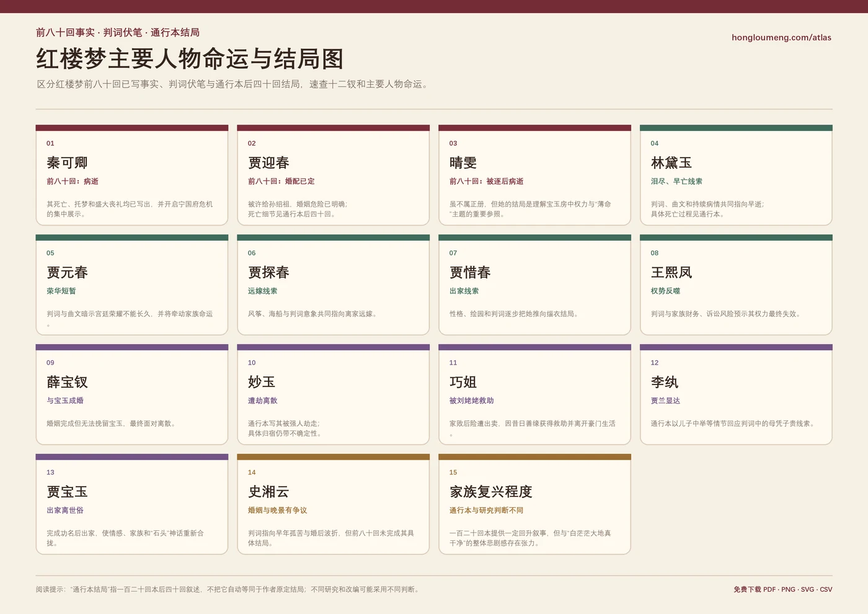Click the 免费下载 PDF · PNG · SVG · CSV link
The width and height of the screenshot is (868, 614).
(782, 589)
